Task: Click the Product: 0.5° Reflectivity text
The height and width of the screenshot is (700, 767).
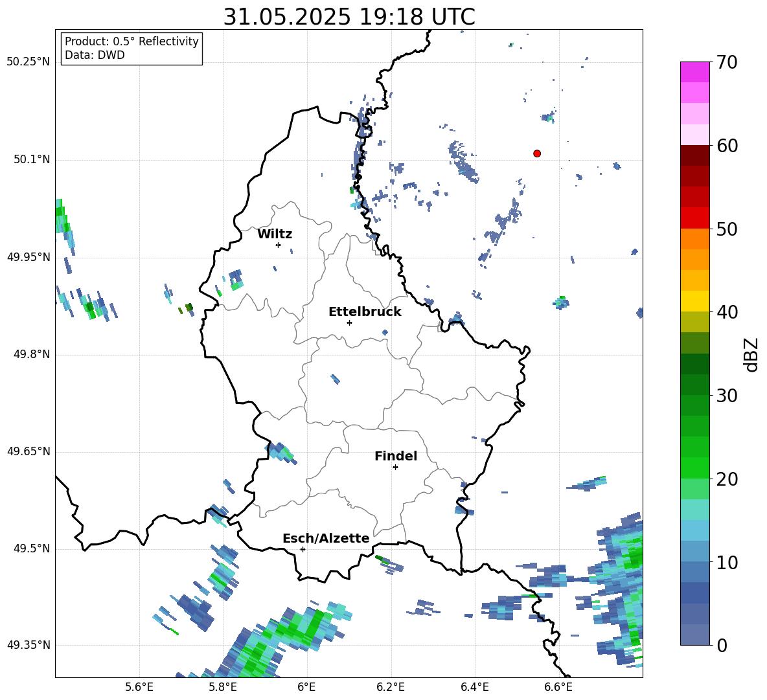Action: pos(132,41)
